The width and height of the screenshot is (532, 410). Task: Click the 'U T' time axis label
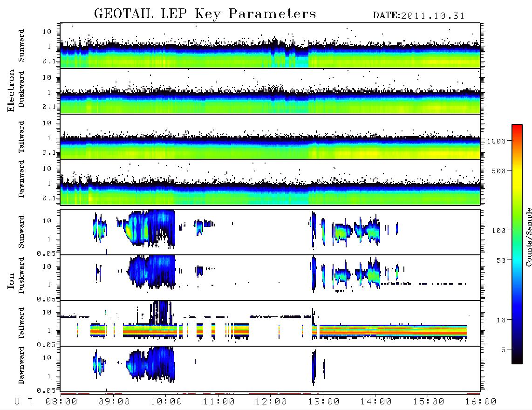point(23,402)
